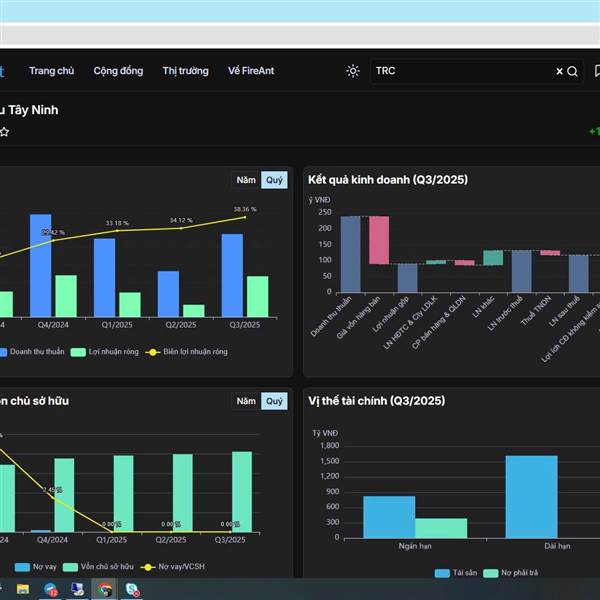Screen dimensions: 600x600
Task: Click the pink Thuế TNDN waterfall bar
Action: pos(550,253)
